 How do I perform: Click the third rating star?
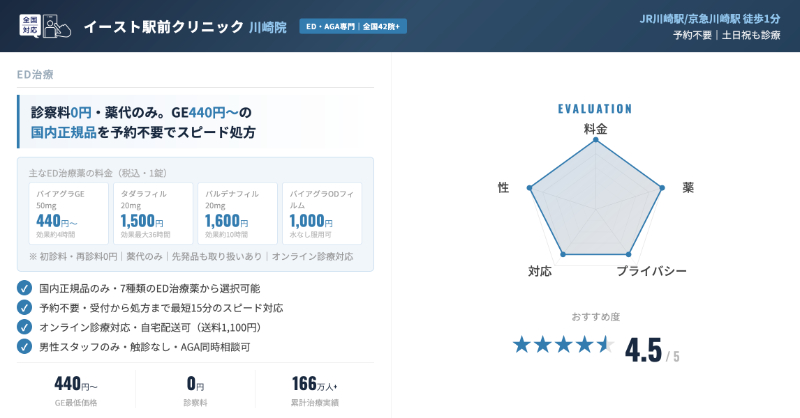click(x=563, y=345)
